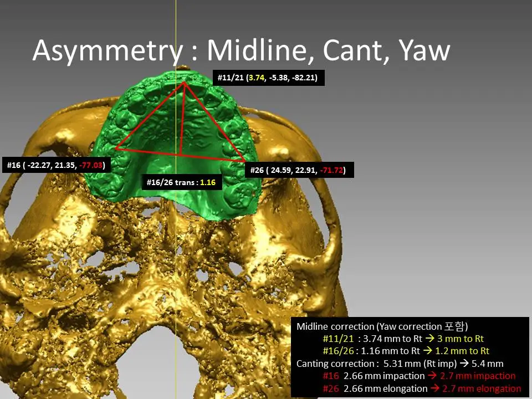Click the 'Midline correction (Yaw correction' line

pos(382,326)
